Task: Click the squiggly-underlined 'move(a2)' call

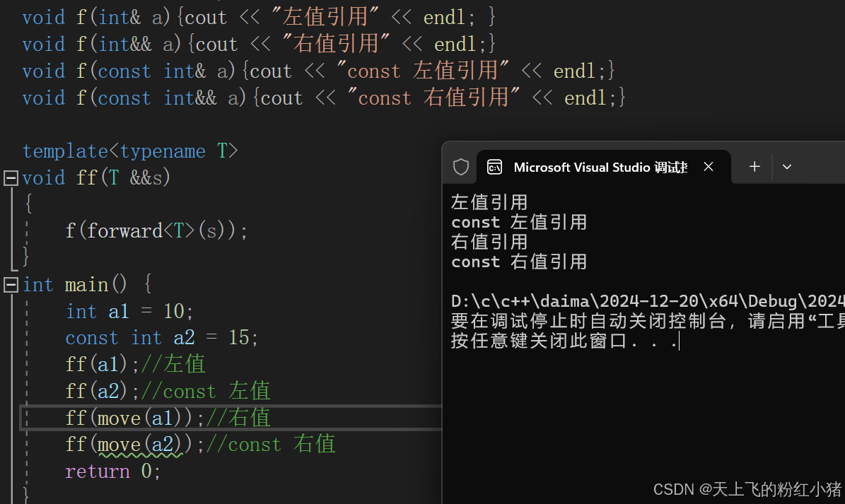Action: [141, 445]
